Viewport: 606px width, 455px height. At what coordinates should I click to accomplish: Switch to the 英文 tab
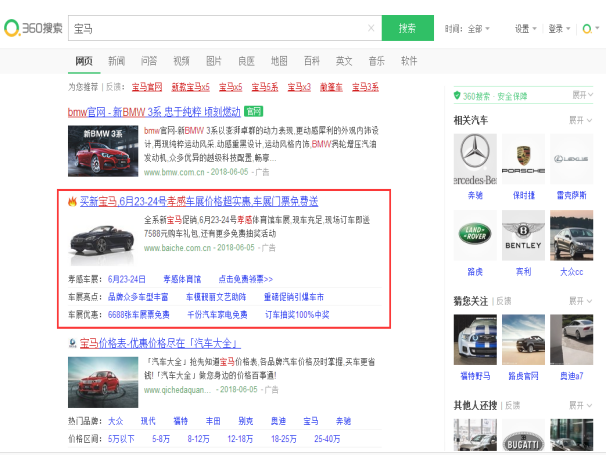(x=344, y=61)
